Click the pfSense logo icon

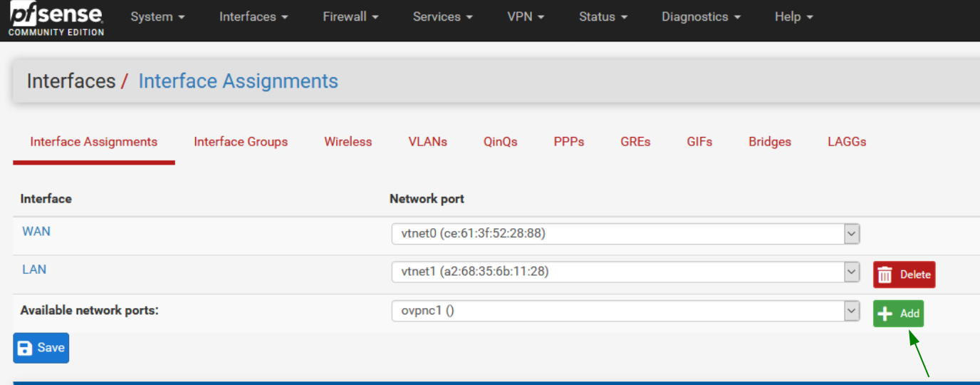pyautogui.click(x=56, y=19)
